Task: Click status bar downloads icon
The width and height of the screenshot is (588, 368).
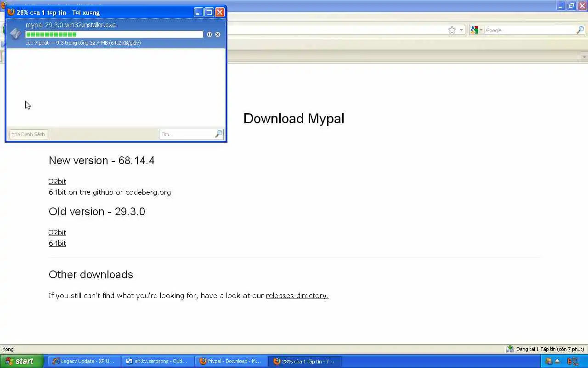Action: [510, 349]
